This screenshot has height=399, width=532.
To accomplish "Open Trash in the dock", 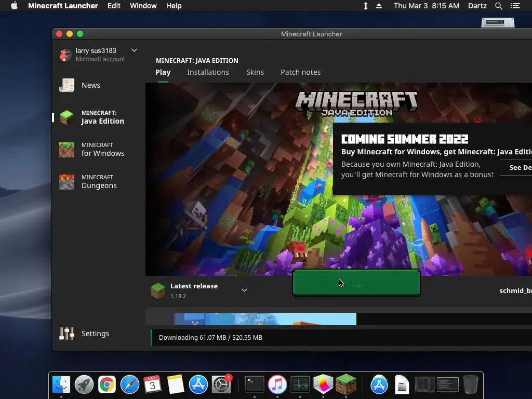I will tap(471, 384).
